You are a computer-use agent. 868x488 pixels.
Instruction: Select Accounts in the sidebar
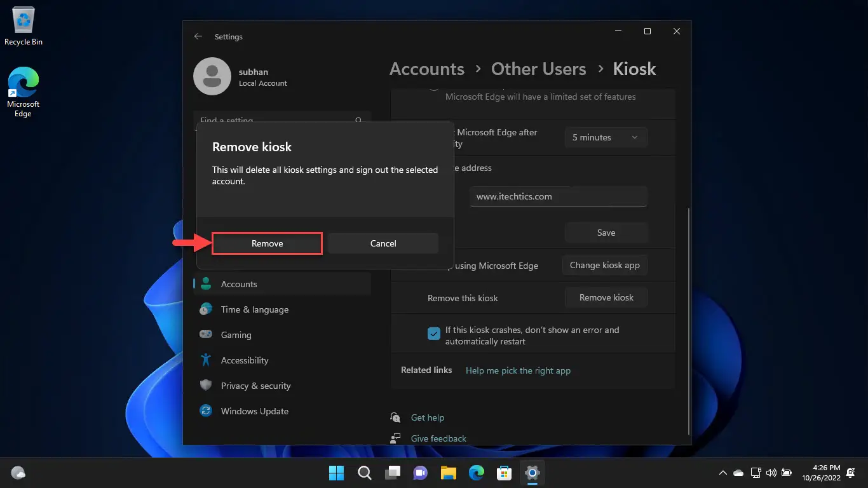pos(282,284)
